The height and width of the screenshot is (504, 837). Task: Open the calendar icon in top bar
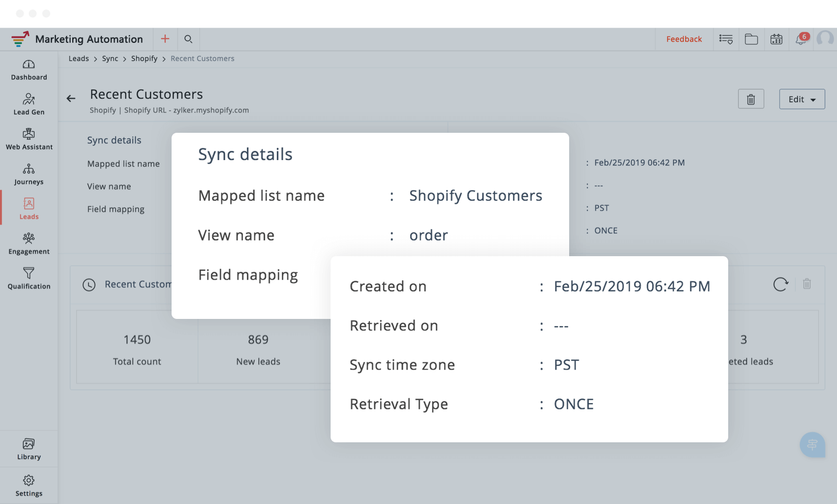click(x=776, y=39)
